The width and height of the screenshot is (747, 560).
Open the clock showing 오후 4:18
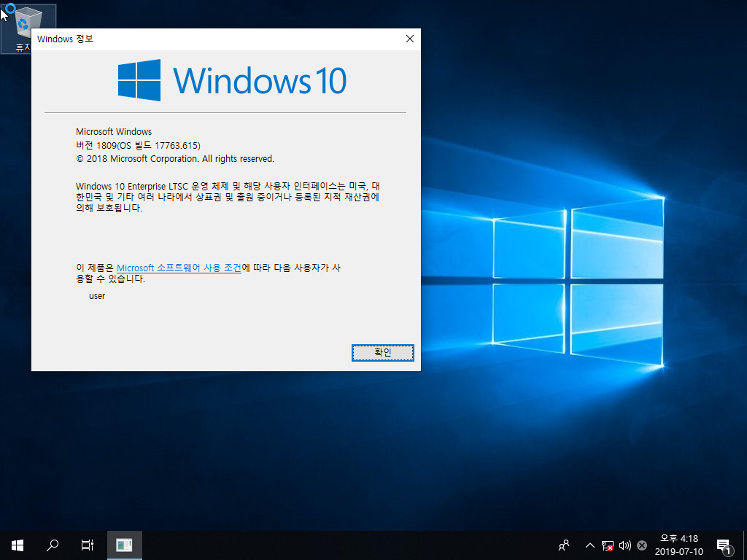[x=679, y=545]
